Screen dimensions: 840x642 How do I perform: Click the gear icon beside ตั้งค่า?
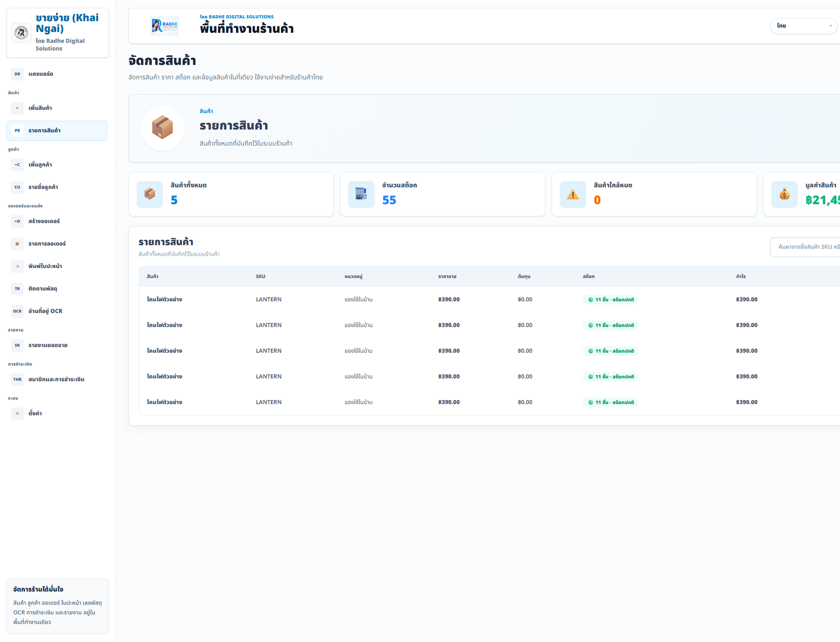(17, 414)
